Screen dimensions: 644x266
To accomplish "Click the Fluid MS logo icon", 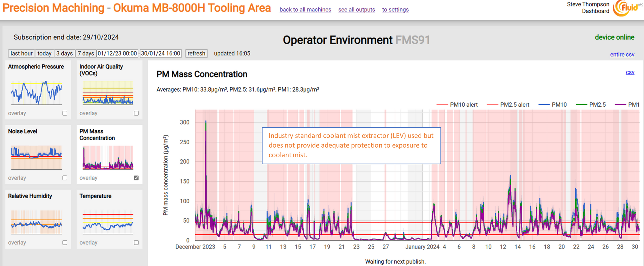I will pos(627,8).
